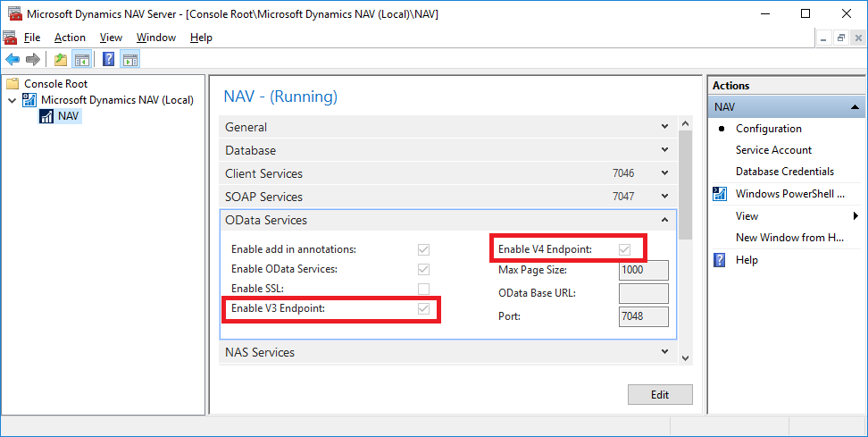Click the Microsoft Dynamics NAV (Local) node icon
This screenshot has height=437, width=868.
(29, 100)
